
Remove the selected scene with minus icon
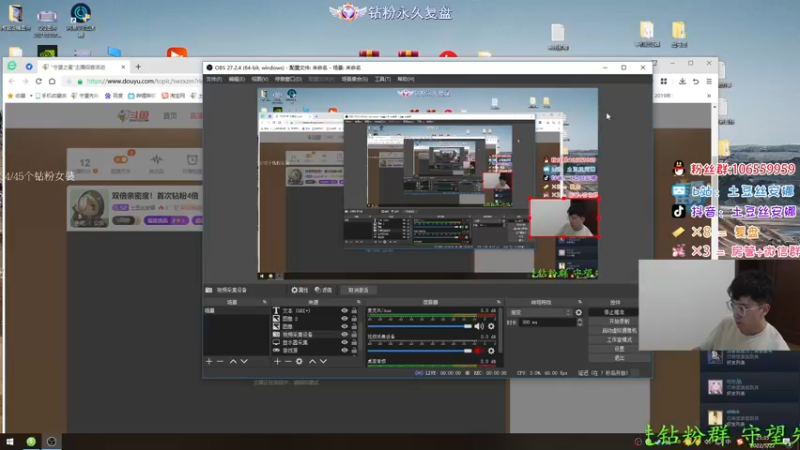(220, 361)
